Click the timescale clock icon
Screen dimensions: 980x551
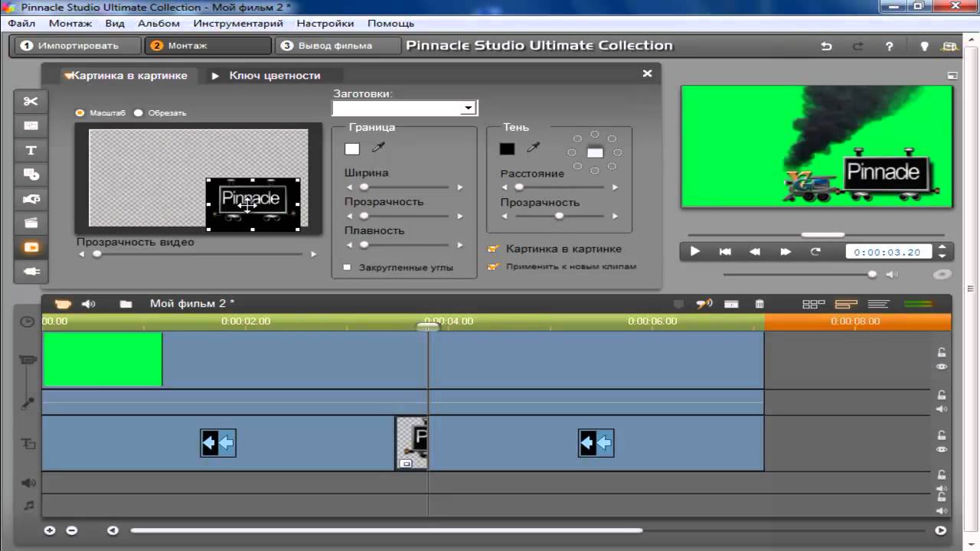[x=28, y=321]
